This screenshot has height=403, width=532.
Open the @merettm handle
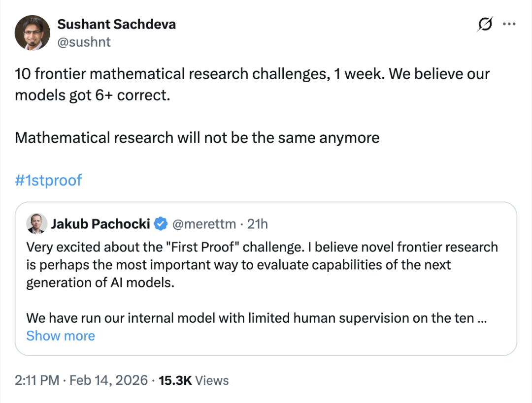[x=203, y=224]
